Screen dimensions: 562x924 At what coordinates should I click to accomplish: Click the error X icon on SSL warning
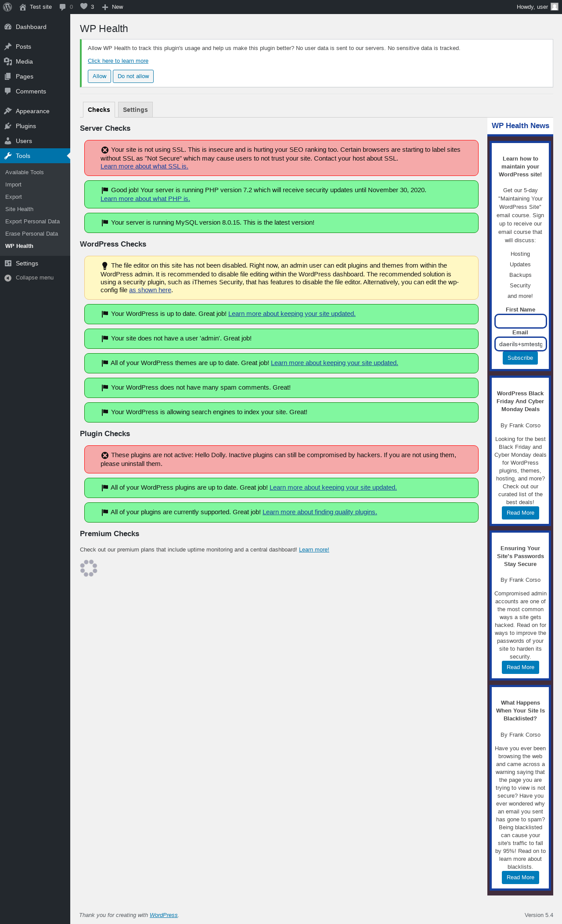pyautogui.click(x=105, y=150)
